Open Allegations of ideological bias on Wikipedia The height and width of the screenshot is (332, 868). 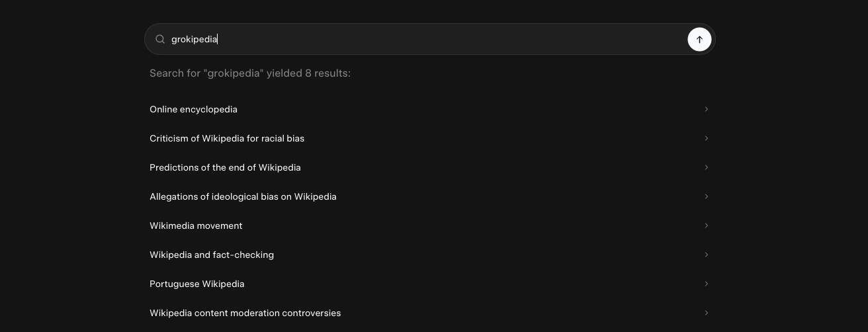(x=243, y=196)
